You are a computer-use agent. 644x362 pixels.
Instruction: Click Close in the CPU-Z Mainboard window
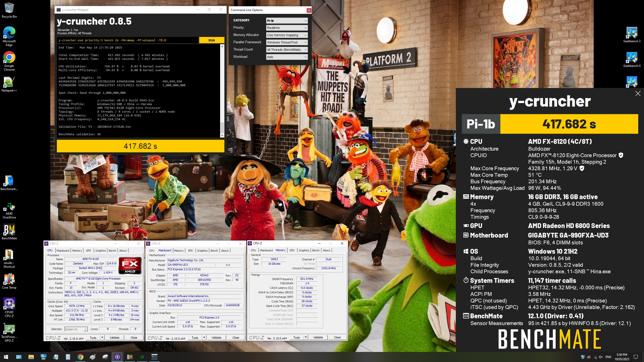point(236,338)
